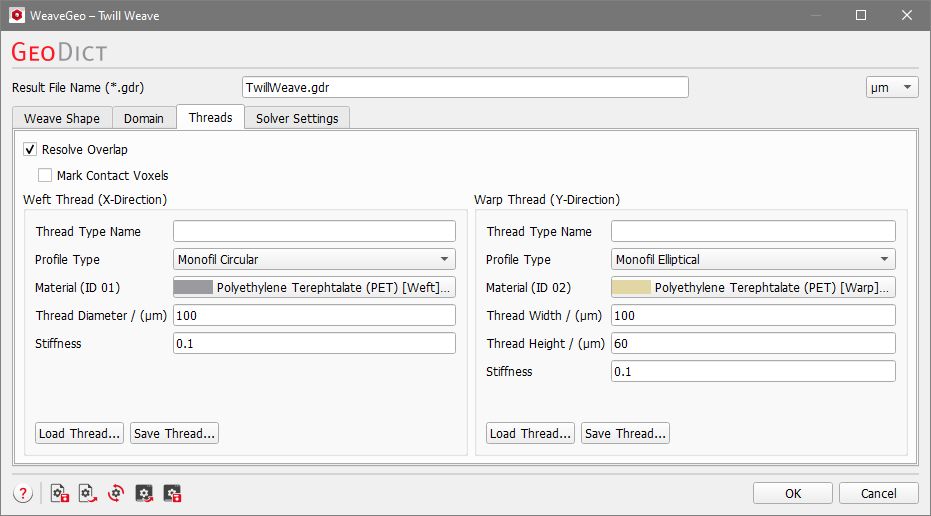Click the save settings file icon

pos(59,493)
